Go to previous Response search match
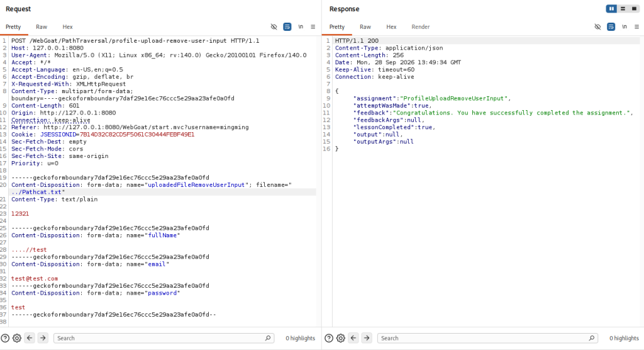Image resolution: width=644 pixels, height=350 pixels. coord(353,338)
